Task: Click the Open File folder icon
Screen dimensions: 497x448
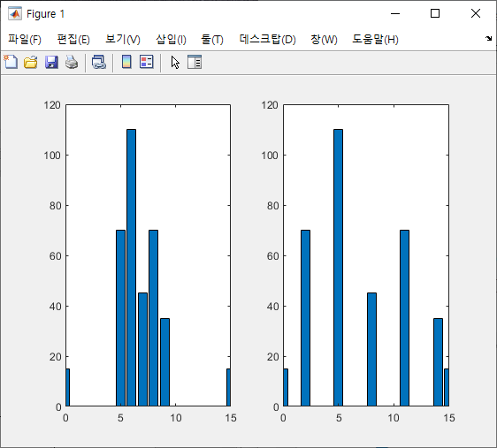Action: (x=31, y=62)
